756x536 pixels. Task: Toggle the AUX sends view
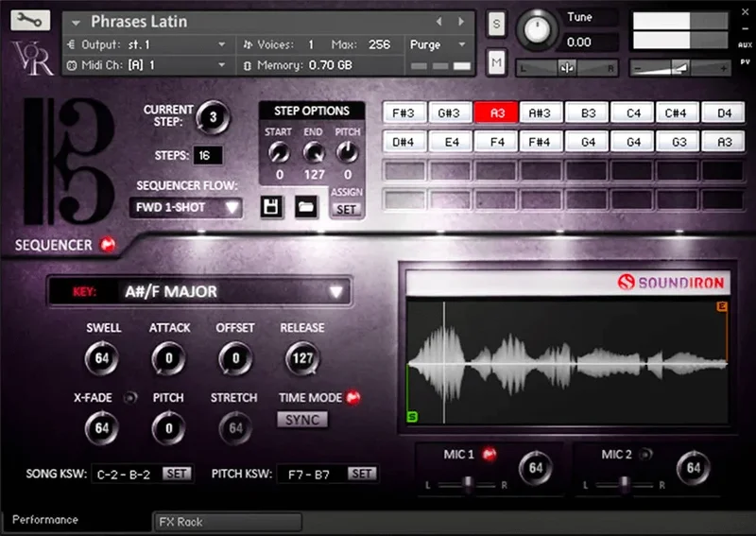point(745,44)
